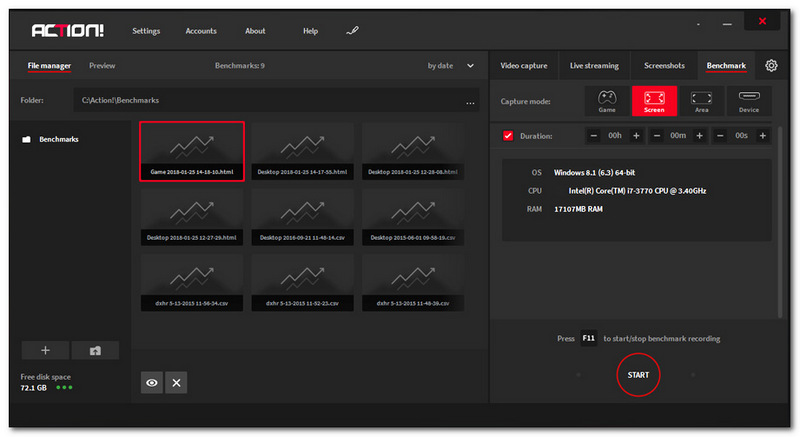
Task: Increase duration hours with plus
Action: click(636, 136)
